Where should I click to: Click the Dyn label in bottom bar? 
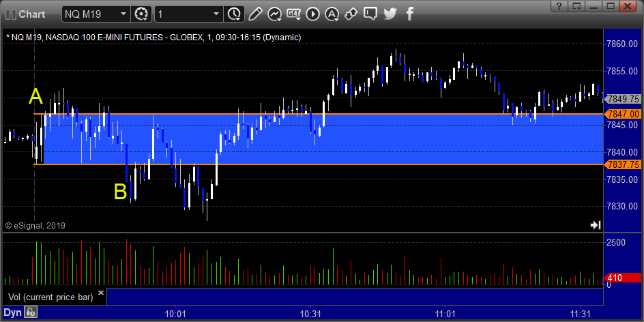[12, 312]
